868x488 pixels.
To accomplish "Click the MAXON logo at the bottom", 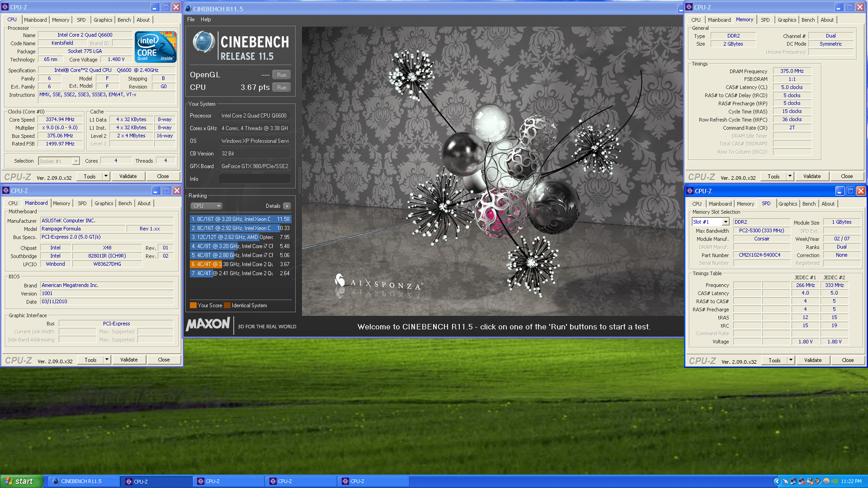I will (208, 324).
